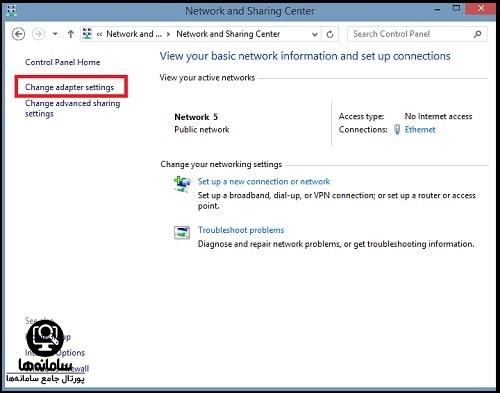Go back with the Back arrow button
The image size is (500, 393).
(18, 34)
